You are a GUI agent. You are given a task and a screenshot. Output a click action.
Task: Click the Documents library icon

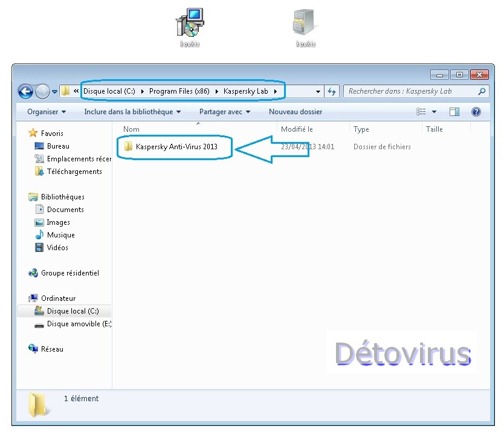click(39, 209)
